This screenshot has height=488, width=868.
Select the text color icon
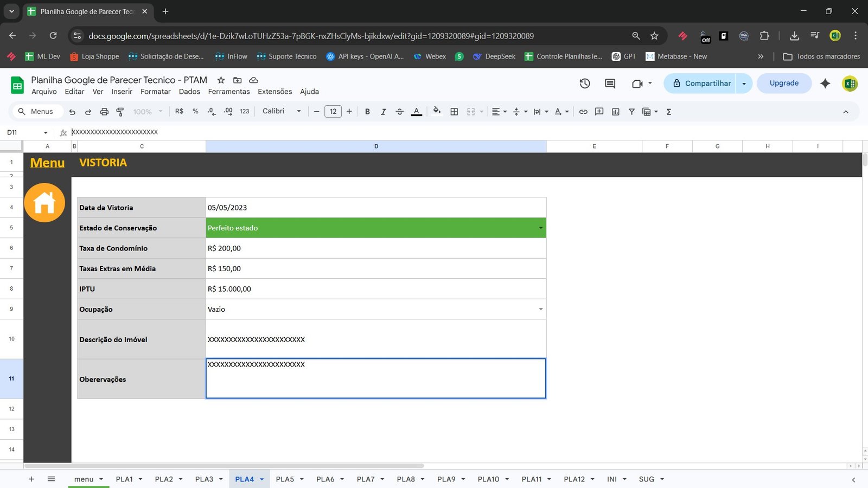[x=416, y=111]
